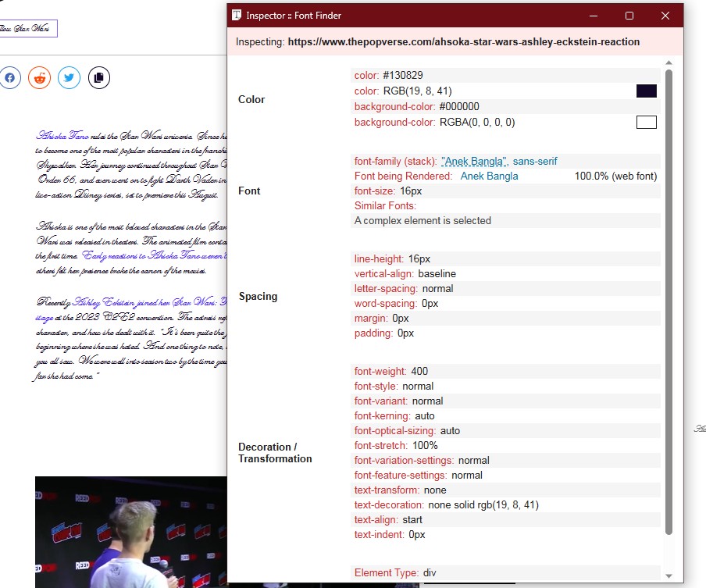706x588 pixels.
Task: Select the font-variant normal row
Action: (505, 401)
